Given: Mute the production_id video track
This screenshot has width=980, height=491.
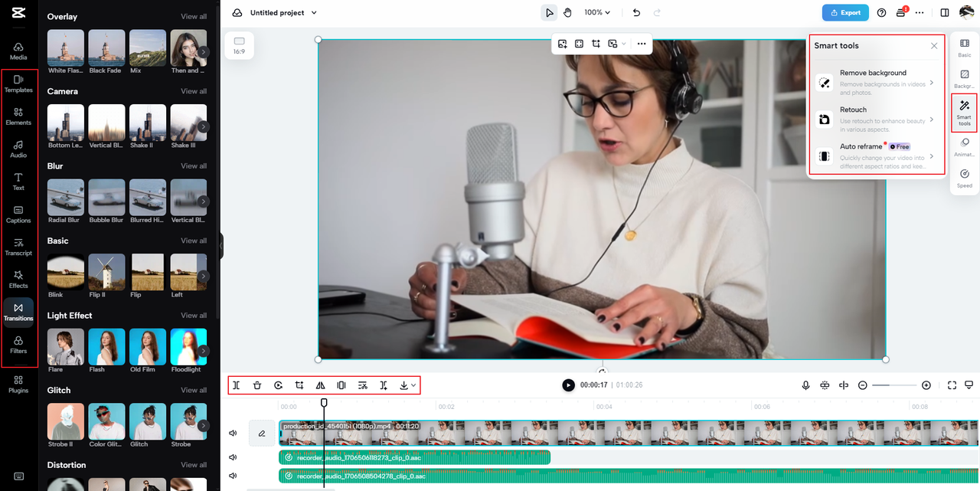Looking at the screenshot, I should click(x=233, y=434).
